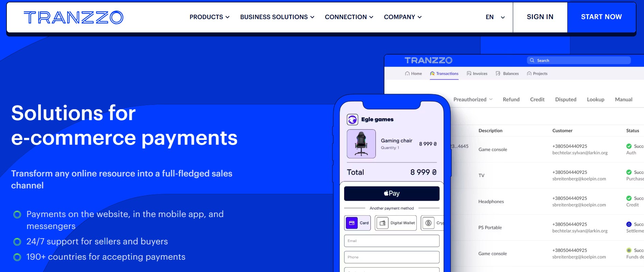The image size is (644, 272).
Task: Click the dashboard Search field
Action: click(x=579, y=60)
